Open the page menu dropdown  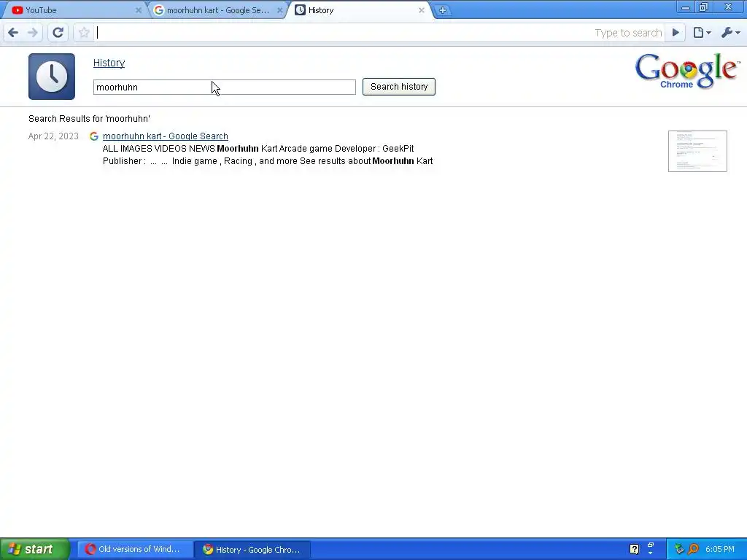coord(702,33)
